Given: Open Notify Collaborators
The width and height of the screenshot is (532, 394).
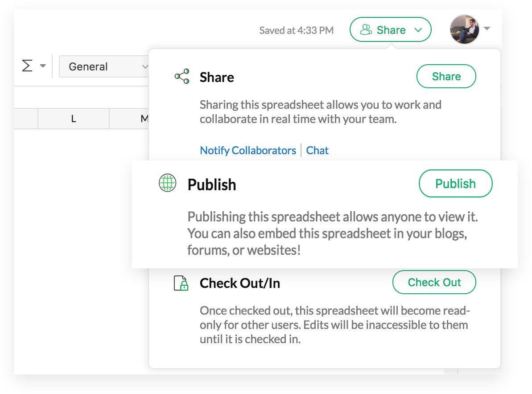Looking at the screenshot, I should pos(248,150).
